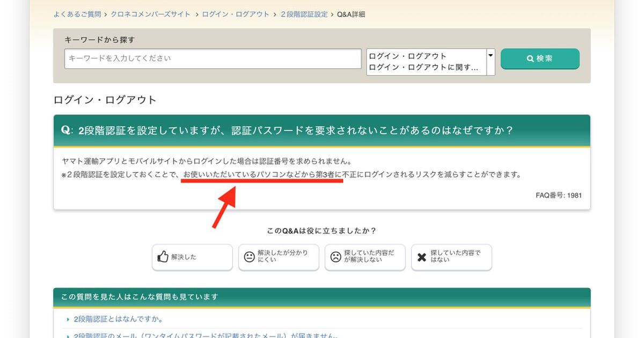Open the category dropdown arrow next to search
The image size is (644, 338).
pos(491,55)
